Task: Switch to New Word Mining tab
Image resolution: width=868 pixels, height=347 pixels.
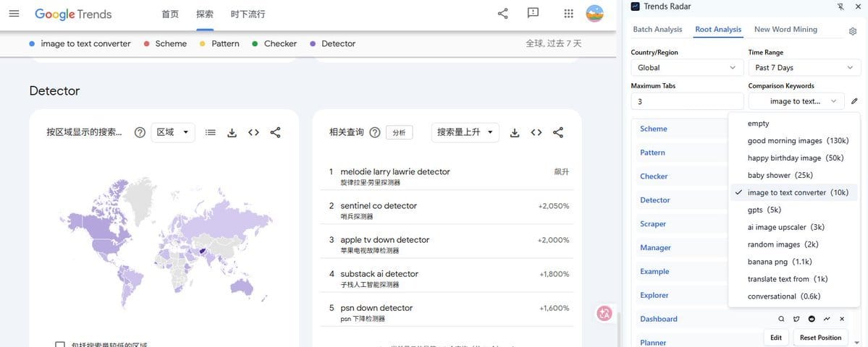Action: (x=785, y=30)
